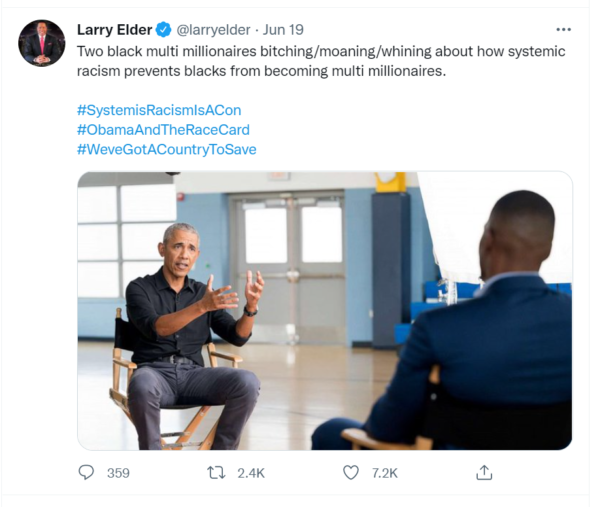Follow the #ObamaAndTheRaceCard hashtag link
Image resolution: width=600 pixels, height=507 pixels.
tap(163, 130)
